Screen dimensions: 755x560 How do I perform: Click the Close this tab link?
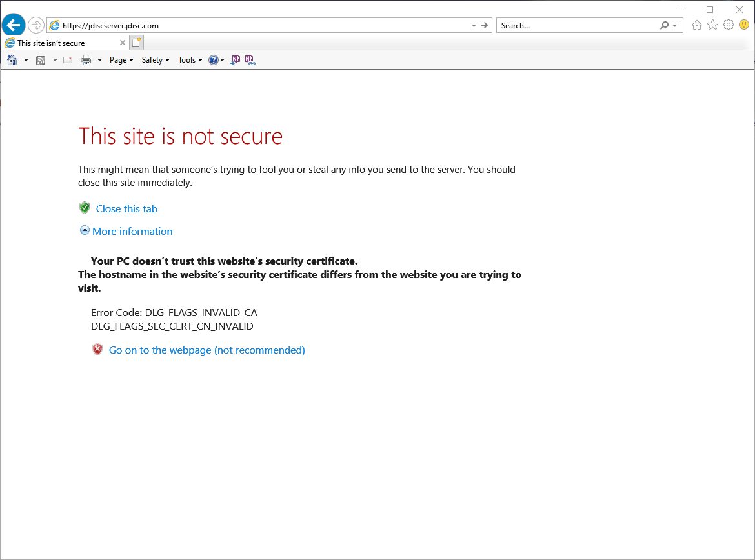[126, 208]
